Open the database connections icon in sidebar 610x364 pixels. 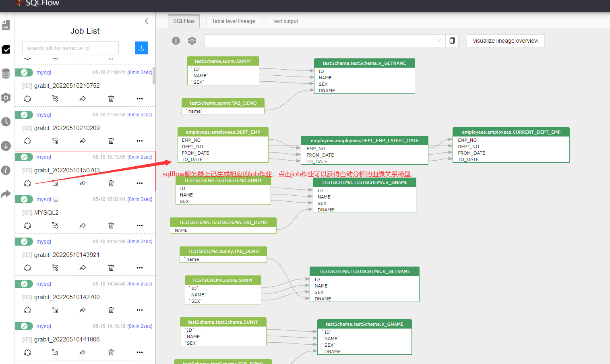(x=6, y=74)
